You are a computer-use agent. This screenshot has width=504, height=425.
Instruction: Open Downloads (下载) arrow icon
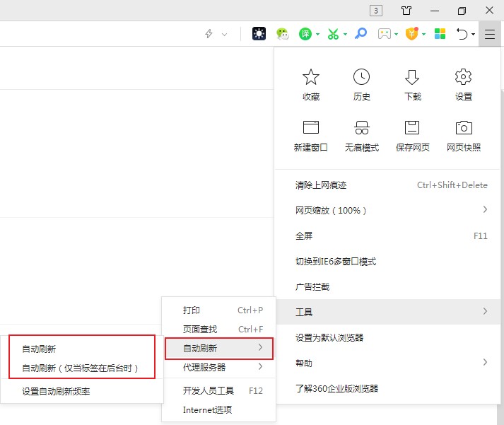tap(412, 77)
